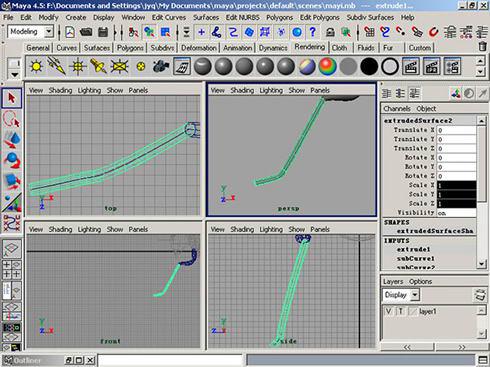Toggle the lock selection icon
This screenshot has width=490, height=367.
[x=330, y=32]
